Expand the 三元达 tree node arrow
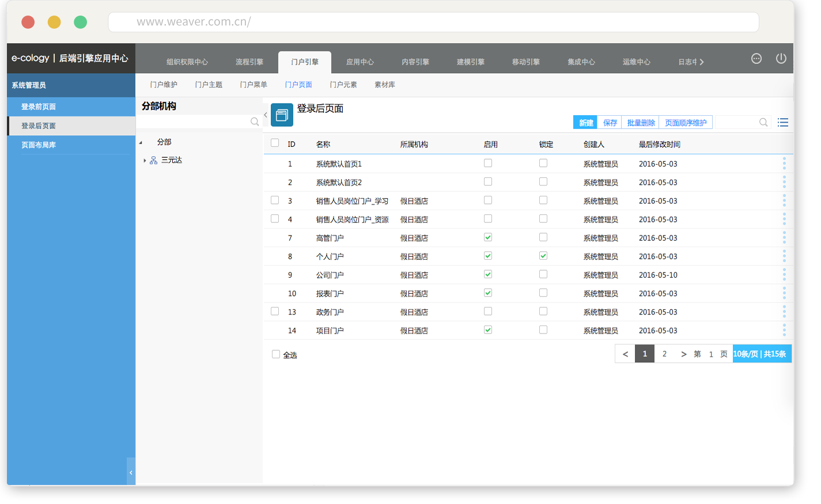 coord(145,161)
